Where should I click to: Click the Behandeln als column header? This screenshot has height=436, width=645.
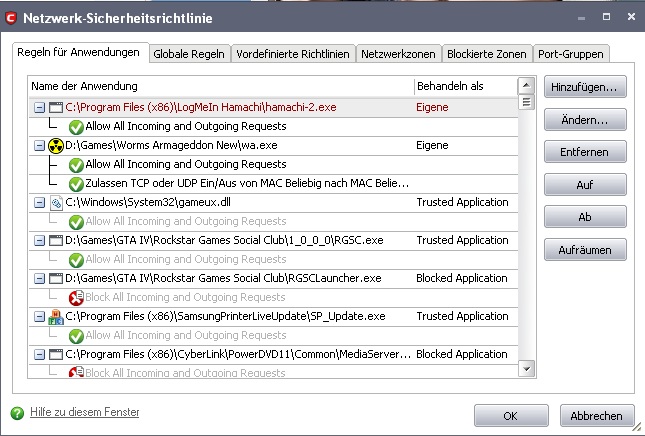click(466, 86)
